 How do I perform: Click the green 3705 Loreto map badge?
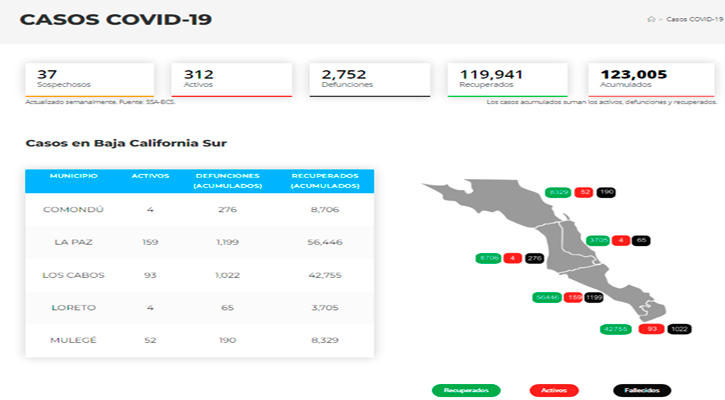tap(598, 240)
